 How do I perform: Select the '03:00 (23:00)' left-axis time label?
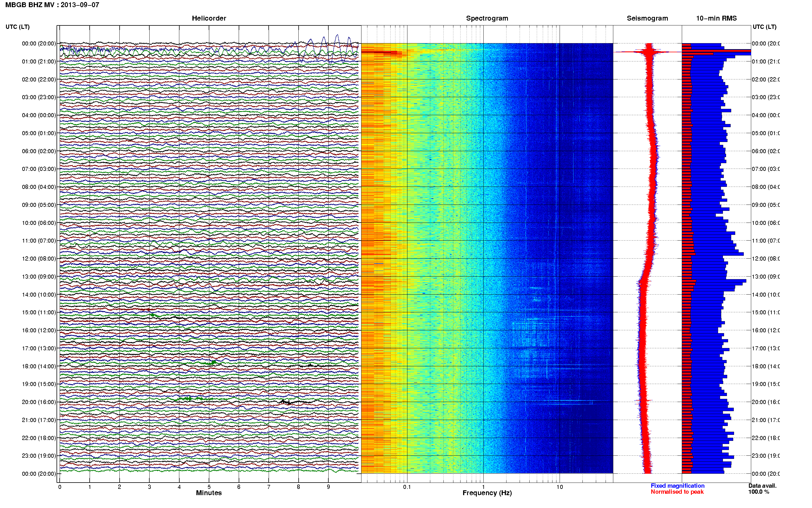[39, 97]
